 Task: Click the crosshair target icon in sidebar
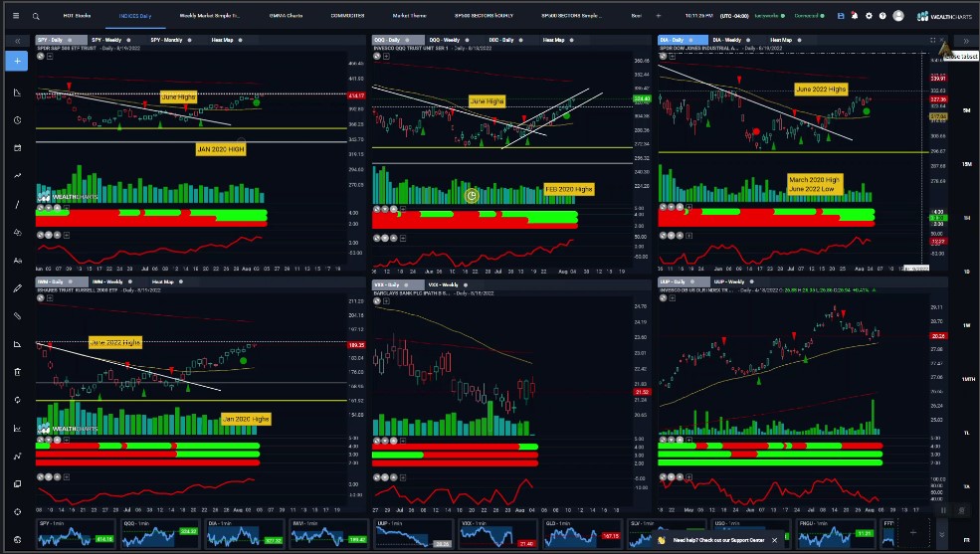click(17, 512)
